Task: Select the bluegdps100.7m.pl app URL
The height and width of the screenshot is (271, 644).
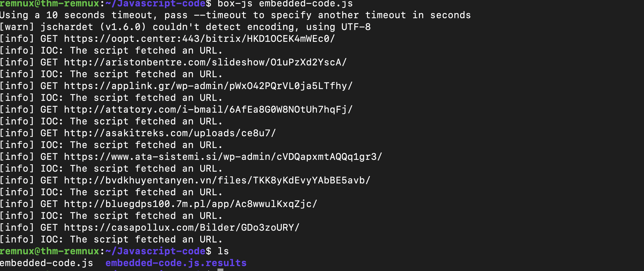Action: 190,204
